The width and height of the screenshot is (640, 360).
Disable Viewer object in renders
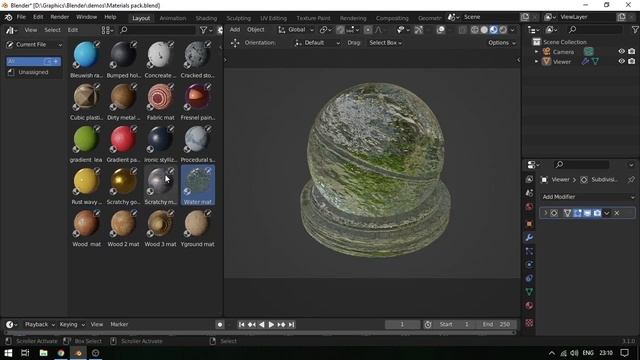click(x=631, y=61)
